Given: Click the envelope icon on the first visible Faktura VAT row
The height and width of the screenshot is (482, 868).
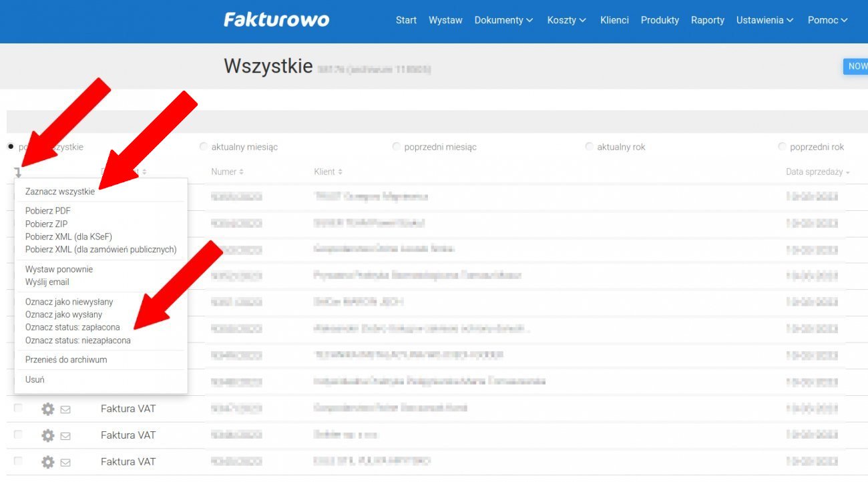Looking at the screenshot, I should coord(65,409).
